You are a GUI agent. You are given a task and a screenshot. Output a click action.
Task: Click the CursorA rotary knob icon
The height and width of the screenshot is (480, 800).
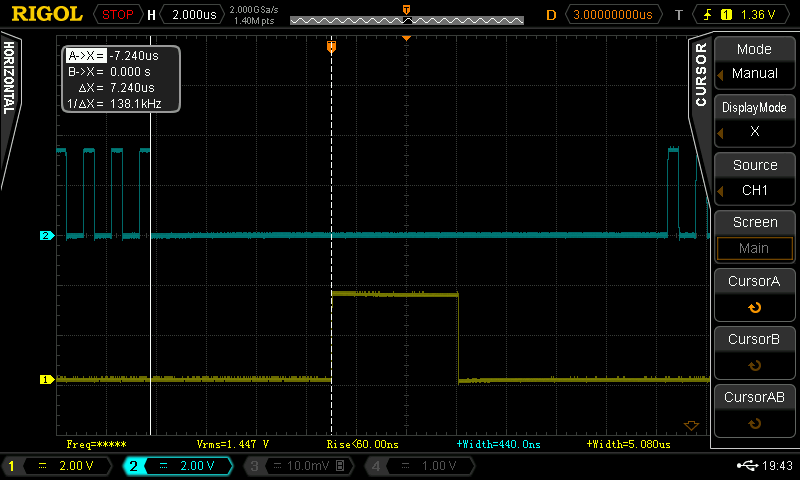point(753,308)
